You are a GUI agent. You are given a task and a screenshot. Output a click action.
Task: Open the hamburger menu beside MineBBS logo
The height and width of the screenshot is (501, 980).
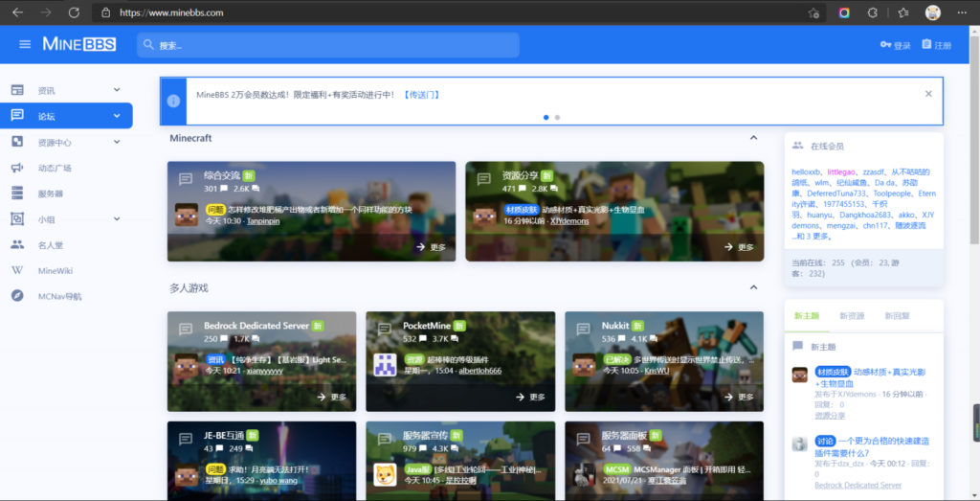click(24, 45)
